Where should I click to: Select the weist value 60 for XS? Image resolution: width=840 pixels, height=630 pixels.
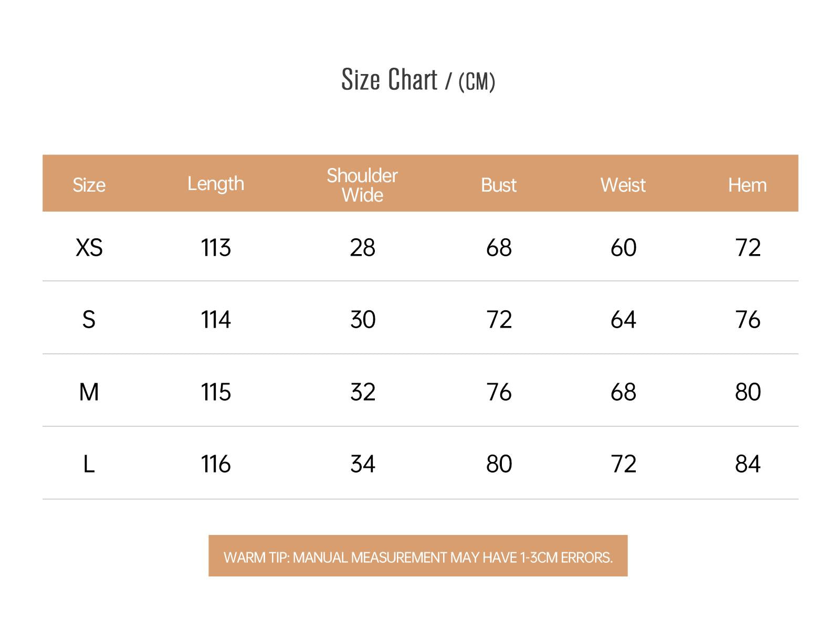tap(624, 248)
